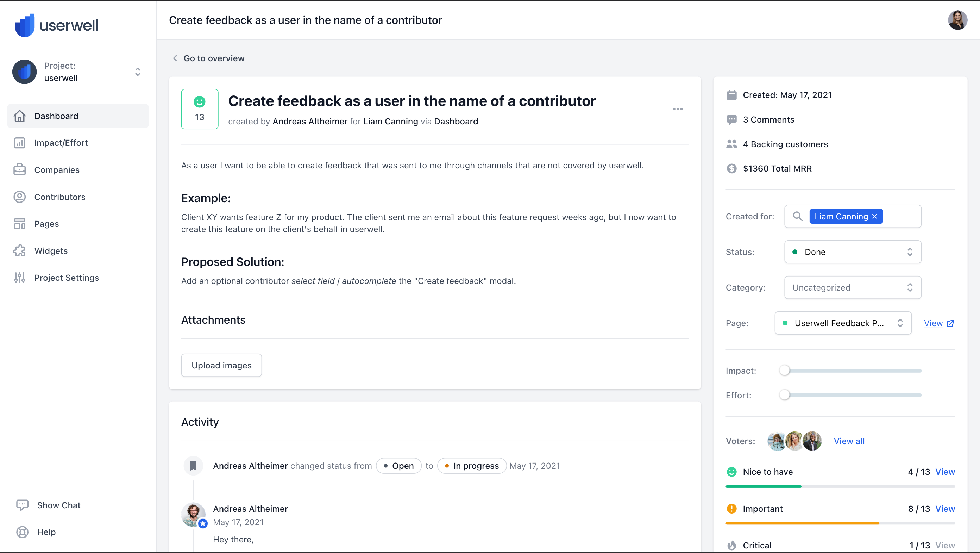Click the Upload images button
The image size is (980, 553).
click(x=221, y=365)
